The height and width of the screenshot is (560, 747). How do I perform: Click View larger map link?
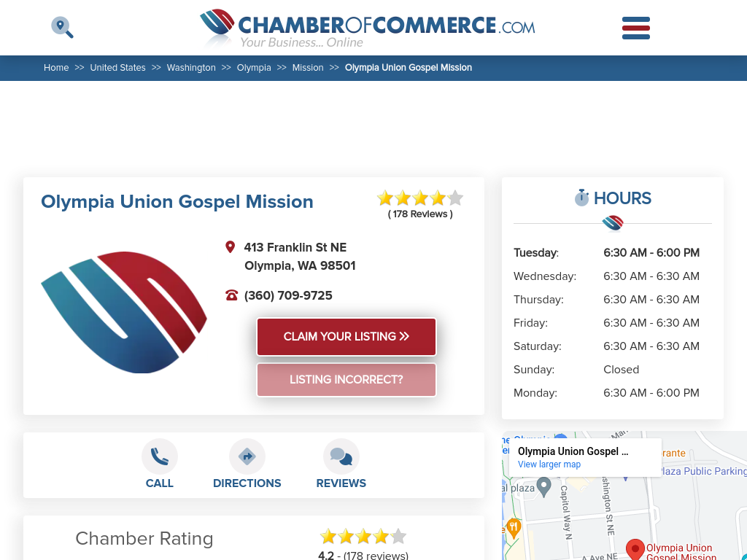(549, 464)
